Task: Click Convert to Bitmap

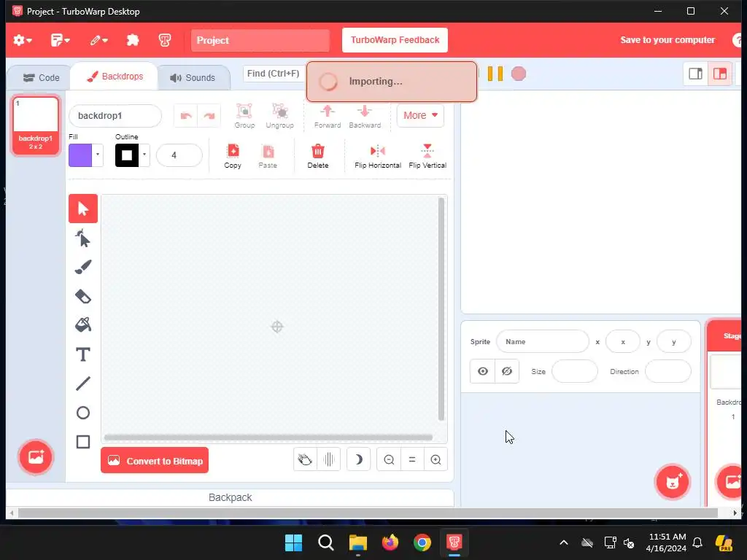Action: coord(155,460)
